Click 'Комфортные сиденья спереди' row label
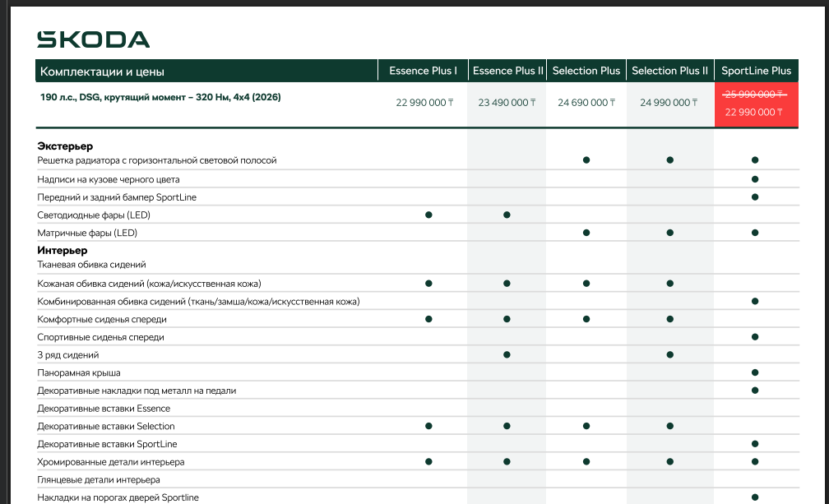 tap(102, 320)
